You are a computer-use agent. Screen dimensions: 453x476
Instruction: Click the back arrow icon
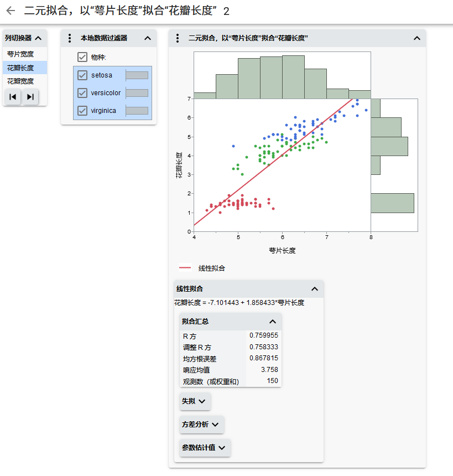coord(11,11)
